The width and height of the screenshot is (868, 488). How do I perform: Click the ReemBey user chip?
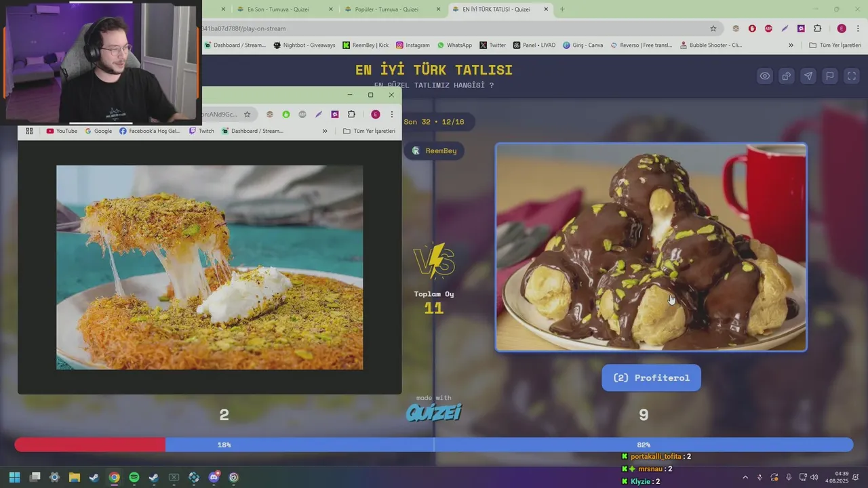click(x=434, y=150)
